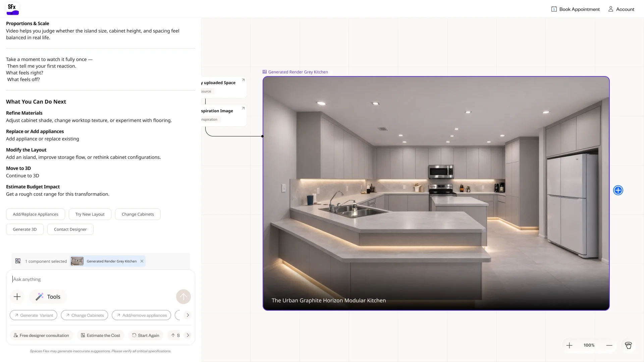Open the Tools magic wand menu
Image resolution: width=644 pixels, height=362 pixels.
click(x=48, y=297)
